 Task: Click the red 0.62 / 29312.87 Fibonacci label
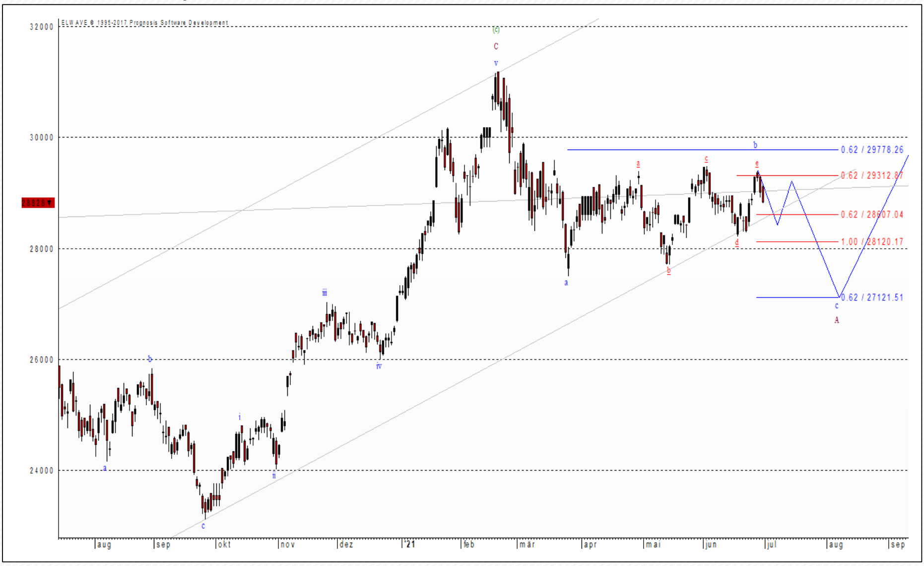click(x=872, y=175)
